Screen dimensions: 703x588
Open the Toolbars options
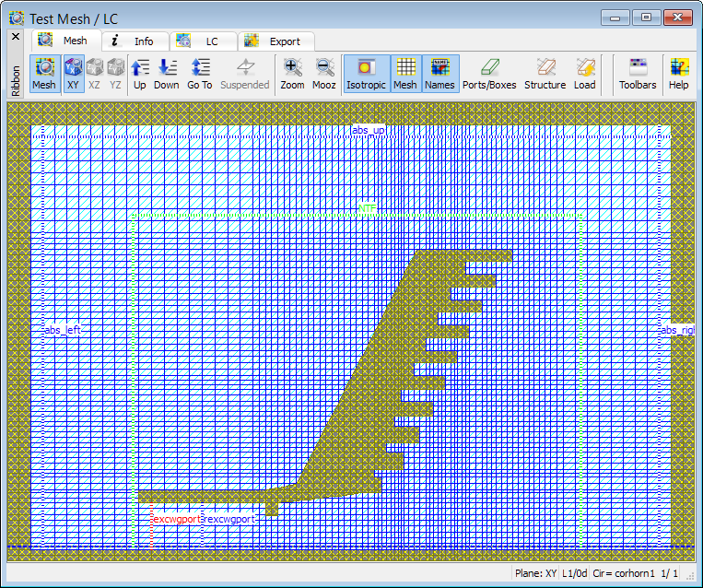(638, 74)
